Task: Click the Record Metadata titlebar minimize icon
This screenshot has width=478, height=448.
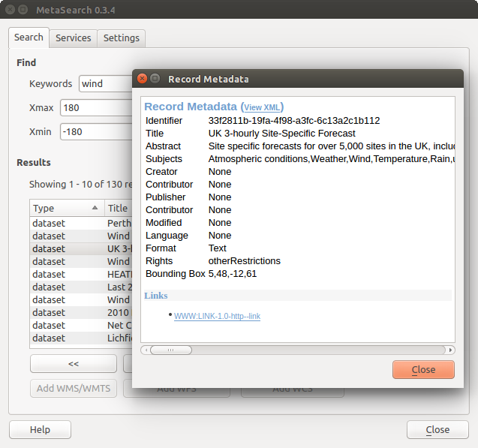Action: (155, 79)
